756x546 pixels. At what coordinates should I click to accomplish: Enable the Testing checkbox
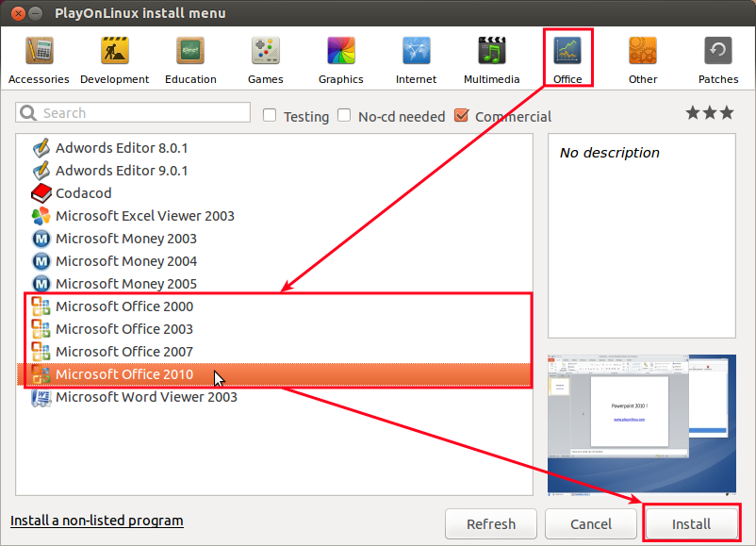(270, 115)
